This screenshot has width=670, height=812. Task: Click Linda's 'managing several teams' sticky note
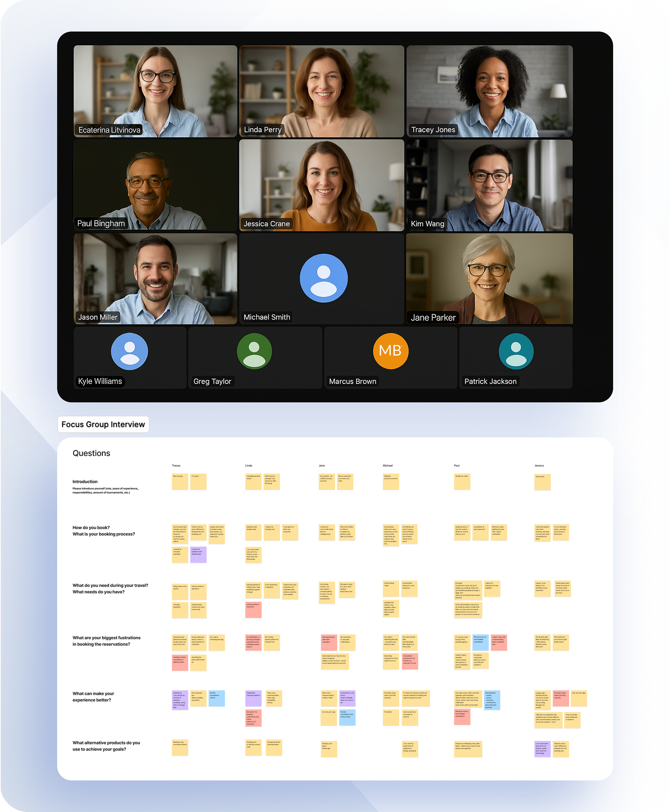[x=253, y=482]
